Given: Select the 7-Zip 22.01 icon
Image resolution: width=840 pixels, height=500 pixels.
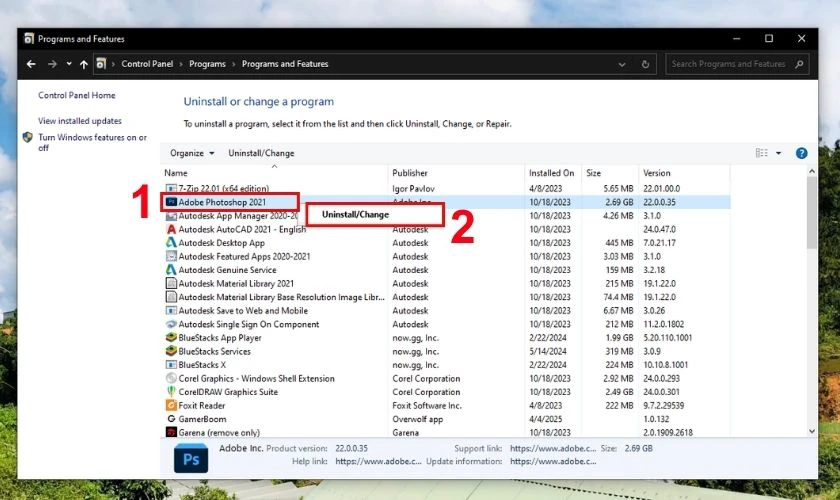Looking at the screenshot, I should pos(171,188).
